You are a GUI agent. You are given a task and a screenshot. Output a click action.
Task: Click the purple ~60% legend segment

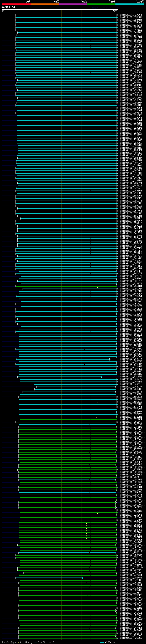pos(73,4)
